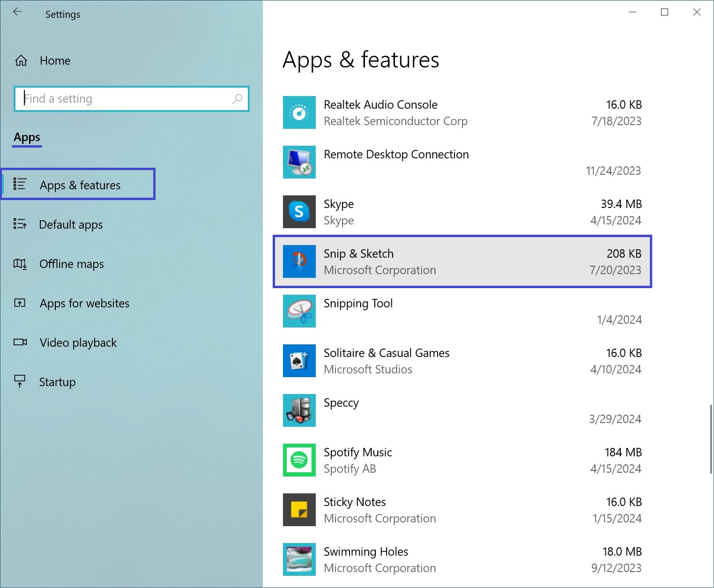Click the Realtek Audio Console app icon

pyautogui.click(x=299, y=112)
